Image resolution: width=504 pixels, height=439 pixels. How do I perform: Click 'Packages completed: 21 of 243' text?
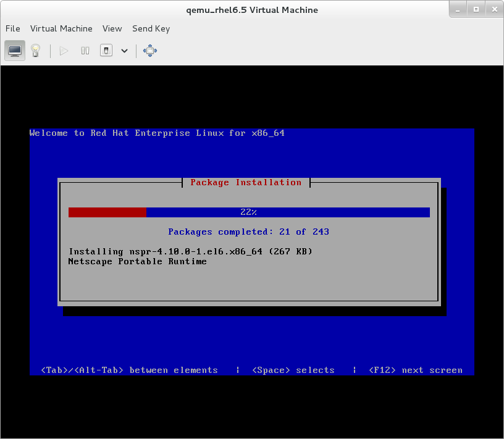coord(248,232)
